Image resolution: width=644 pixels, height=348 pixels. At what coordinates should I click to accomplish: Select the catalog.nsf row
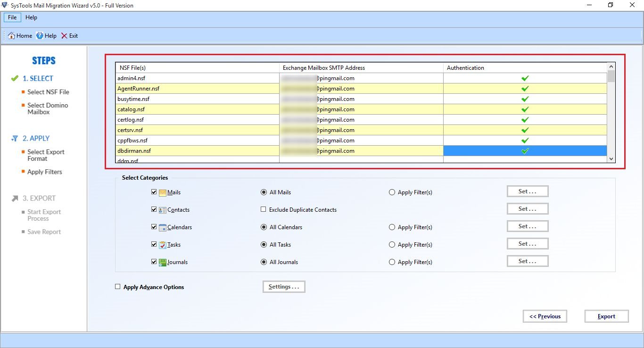(x=362, y=109)
